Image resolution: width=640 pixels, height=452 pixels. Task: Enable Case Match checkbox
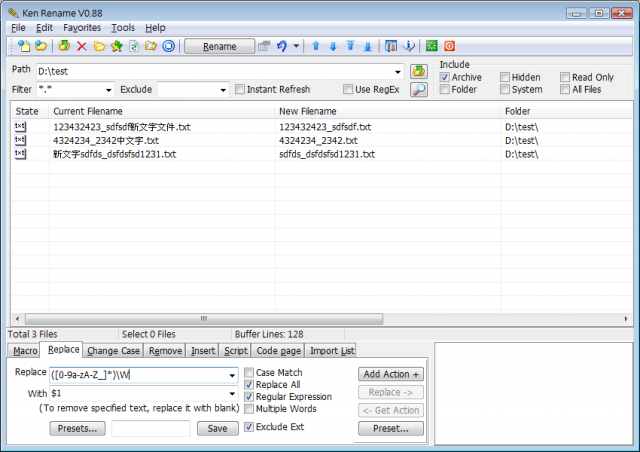[249, 372]
